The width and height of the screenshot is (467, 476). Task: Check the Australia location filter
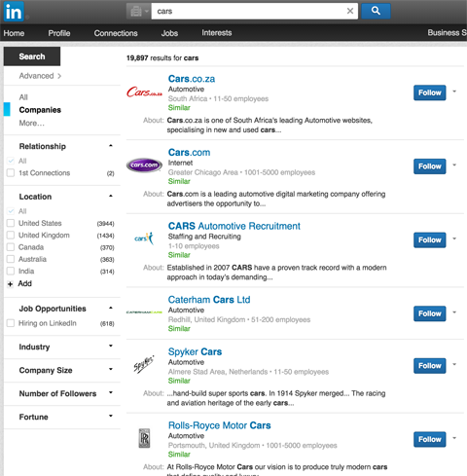click(x=11, y=259)
